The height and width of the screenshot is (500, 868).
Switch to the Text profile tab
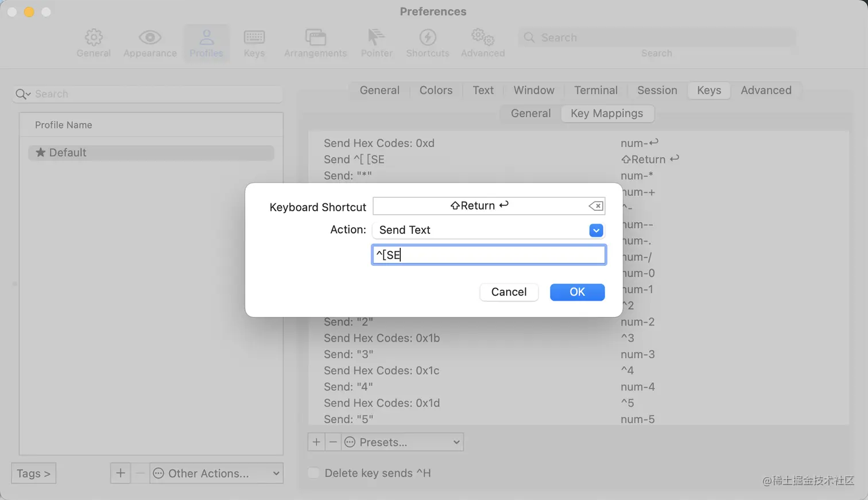point(483,90)
